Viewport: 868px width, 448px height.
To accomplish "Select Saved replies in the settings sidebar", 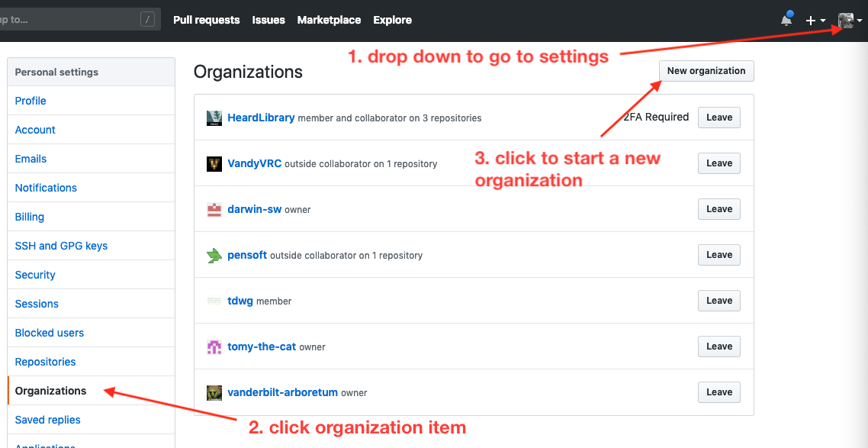I will 92,419.
